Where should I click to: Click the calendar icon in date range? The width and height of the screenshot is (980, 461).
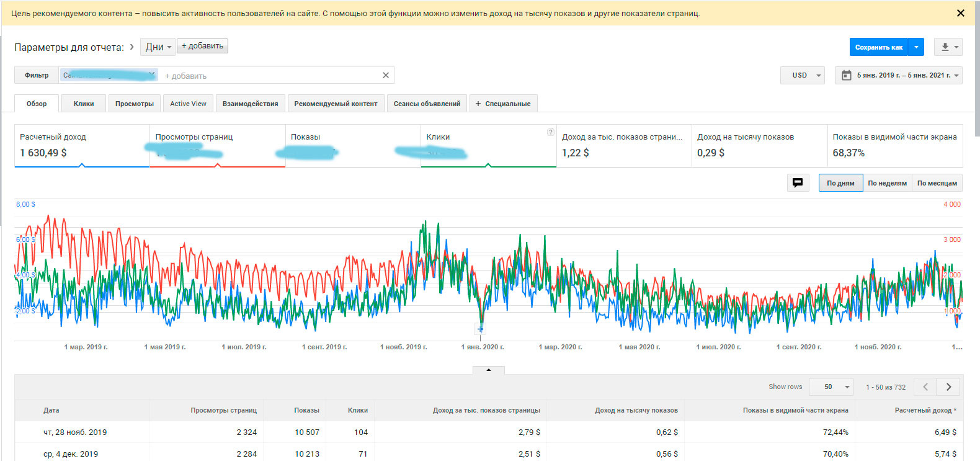(846, 75)
